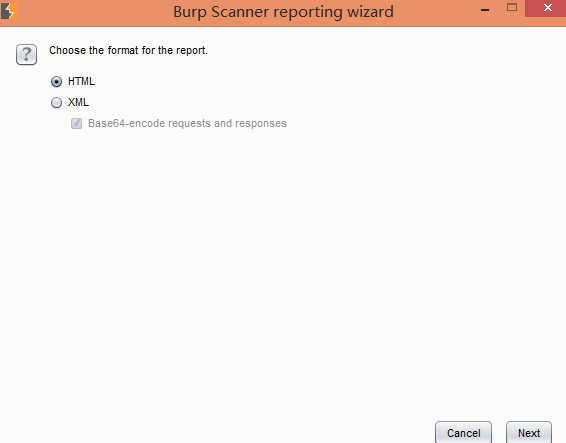Image resolution: width=566 pixels, height=443 pixels.
Task: Maximize the reporting wizard window
Action: [x=512, y=7]
